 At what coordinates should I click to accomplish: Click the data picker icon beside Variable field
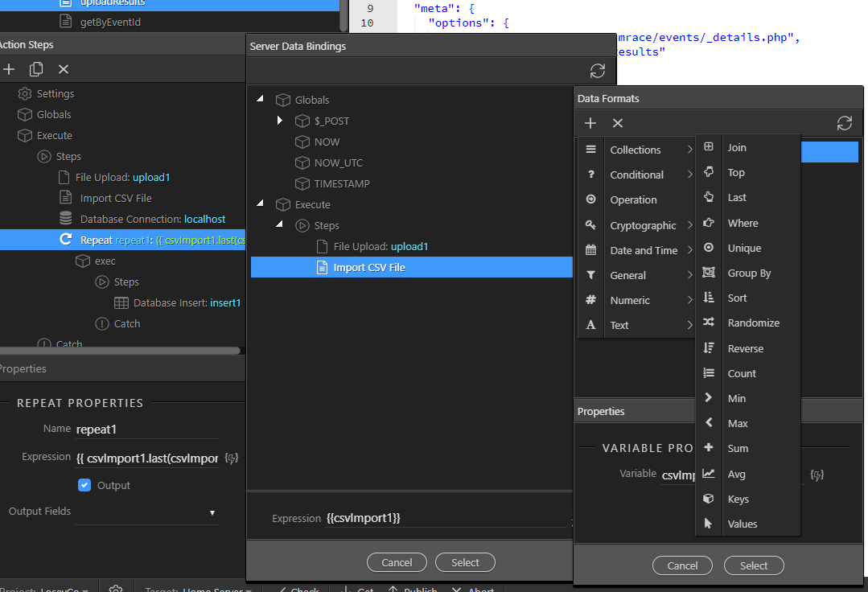click(817, 475)
